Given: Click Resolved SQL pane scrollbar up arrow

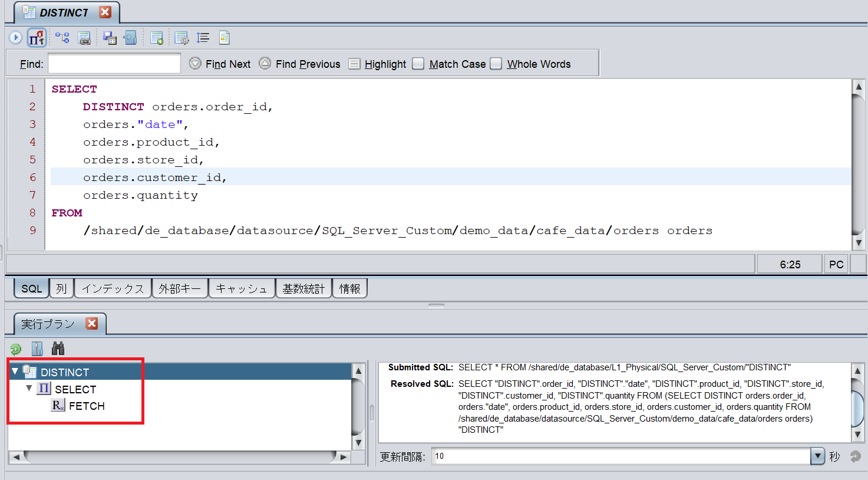Looking at the screenshot, I should click(x=857, y=371).
